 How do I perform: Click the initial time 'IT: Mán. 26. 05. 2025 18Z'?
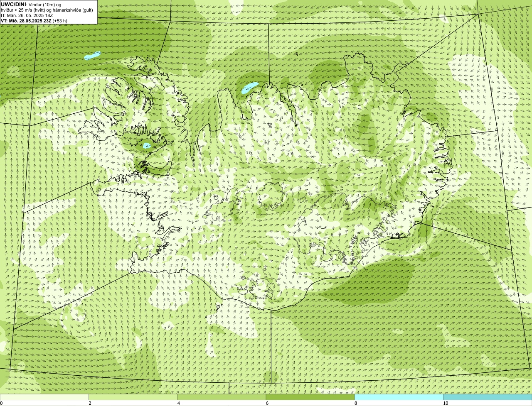[27, 15]
